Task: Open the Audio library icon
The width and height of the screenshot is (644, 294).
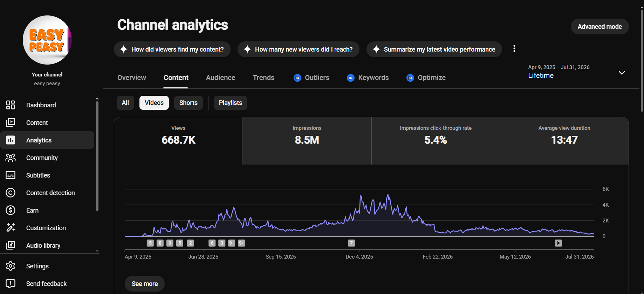Action: [11, 245]
